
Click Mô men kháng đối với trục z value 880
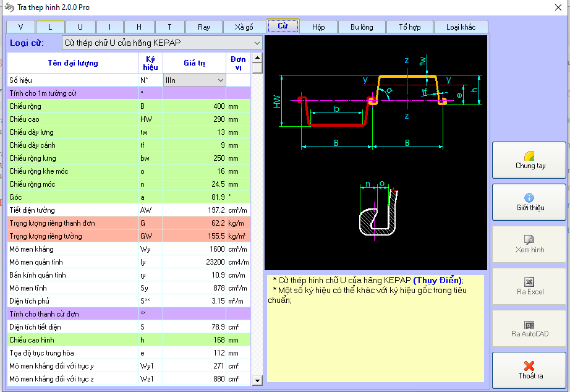coord(195,379)
